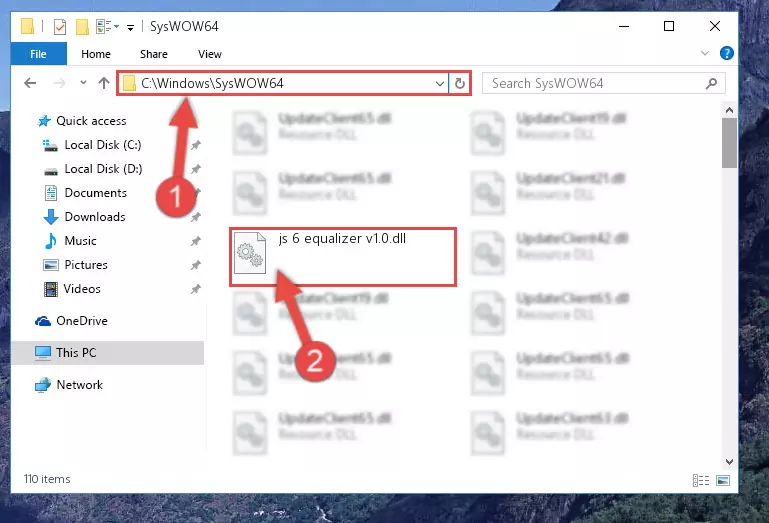The width and height of the screenshot is (769, 523).
Task: Open the blue Help question mark
Action: [x=726, y=53]
